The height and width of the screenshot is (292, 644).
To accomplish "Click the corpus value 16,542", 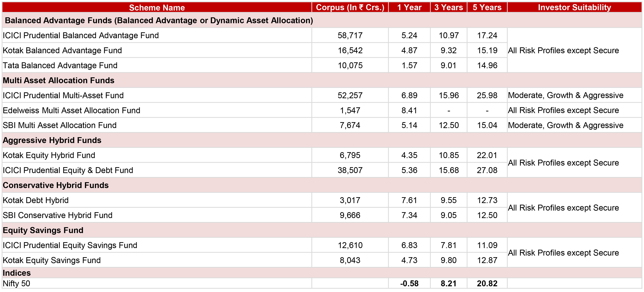I will point(350,50).
